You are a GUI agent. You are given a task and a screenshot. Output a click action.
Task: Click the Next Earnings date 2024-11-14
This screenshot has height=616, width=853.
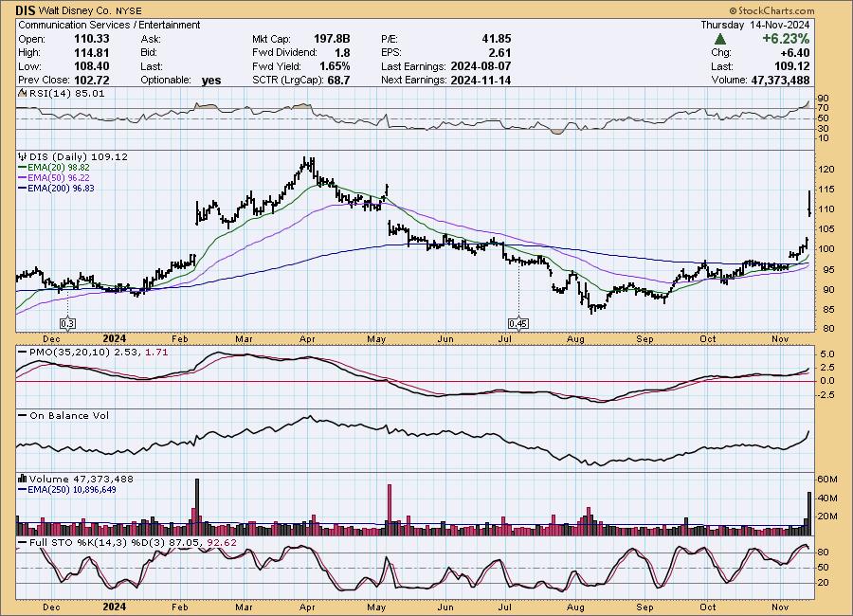(x=481, y=80)
